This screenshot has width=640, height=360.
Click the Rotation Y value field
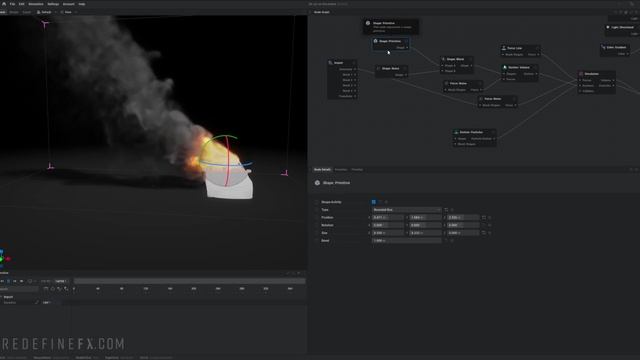click(x=425, y=225)
